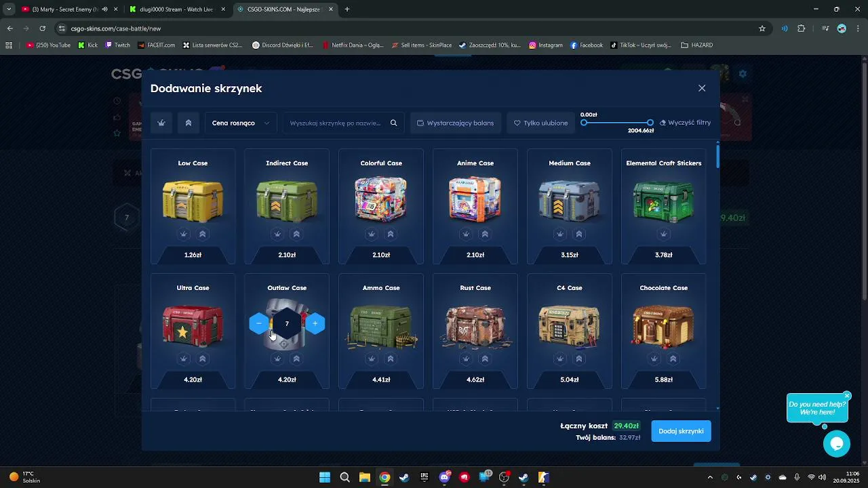Select the Anime Case image
Viewport: 868px width, 488px height.
point(475,199)
